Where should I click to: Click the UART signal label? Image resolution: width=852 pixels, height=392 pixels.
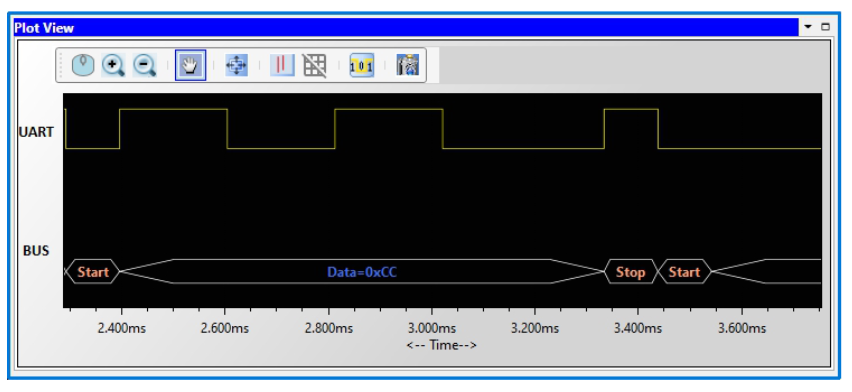(x=36, y=132)
